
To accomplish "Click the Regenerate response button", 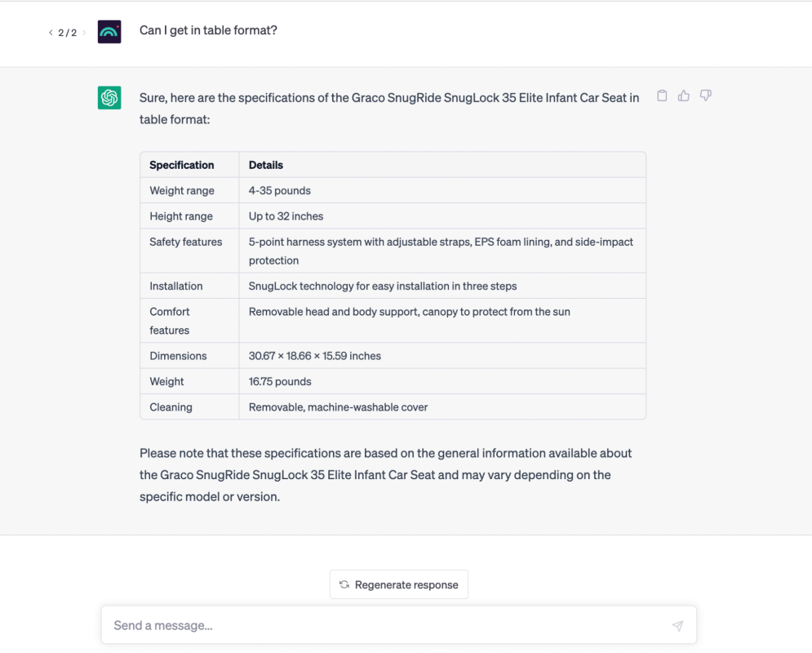I will click(399, 584).
